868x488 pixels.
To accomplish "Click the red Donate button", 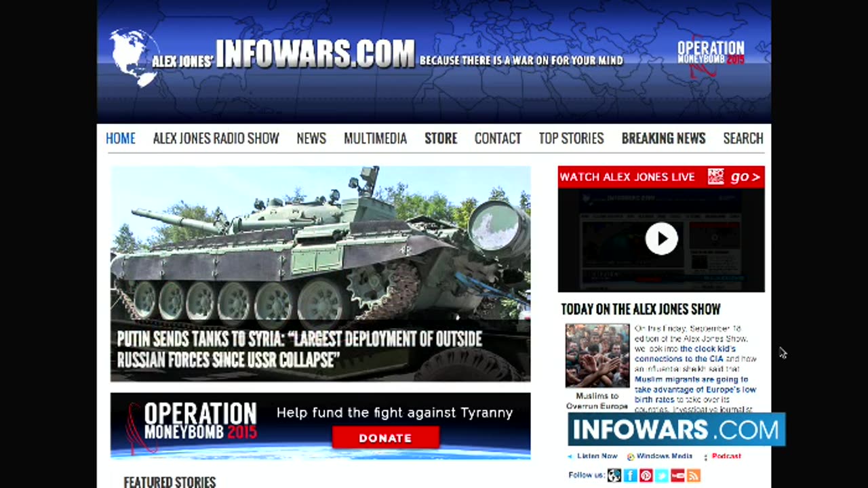I will 385,438.
